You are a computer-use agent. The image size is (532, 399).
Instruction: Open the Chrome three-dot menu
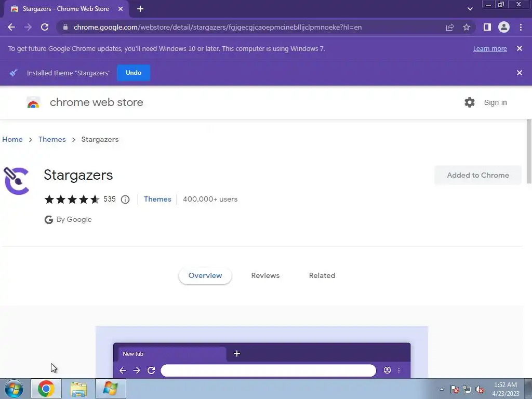tap(521, 27)
